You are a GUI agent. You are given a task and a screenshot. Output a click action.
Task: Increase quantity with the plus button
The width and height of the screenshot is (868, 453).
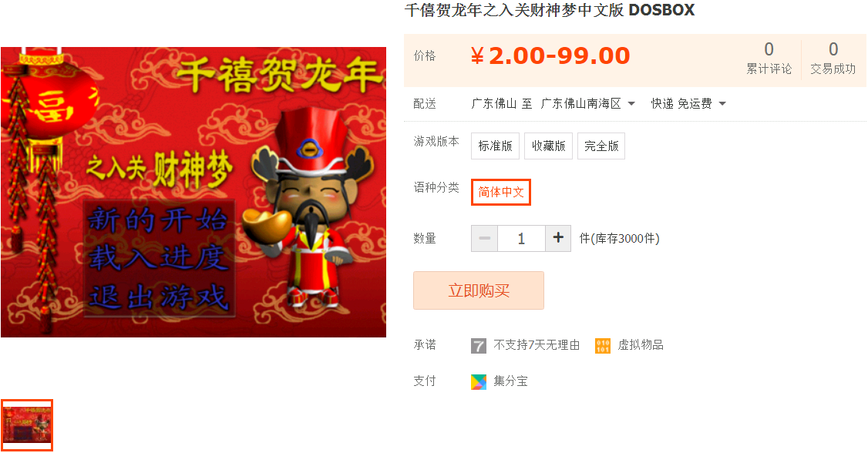point(558,238)
